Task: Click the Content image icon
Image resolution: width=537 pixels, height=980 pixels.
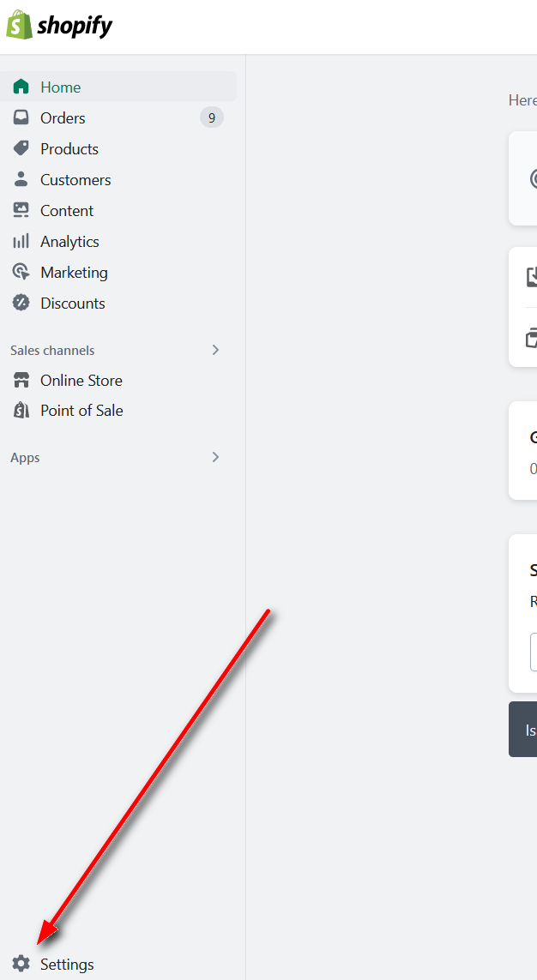Action: coord(21,210)
